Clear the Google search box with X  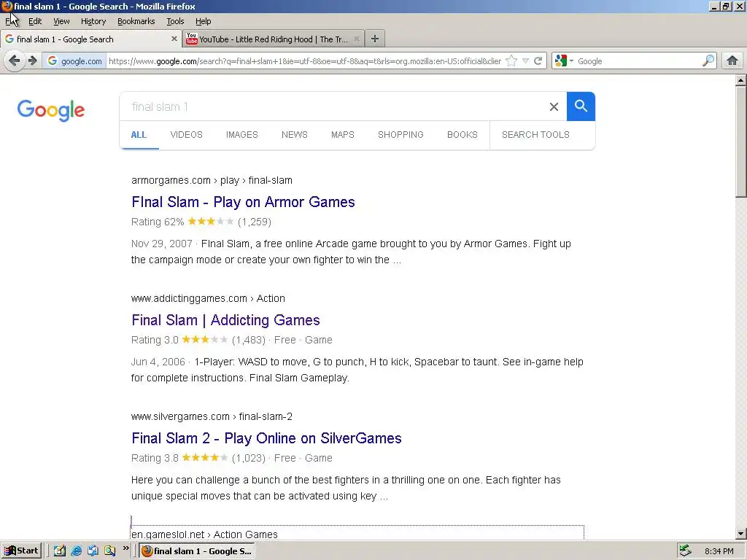pyautogui.click(x=554, y=106)
